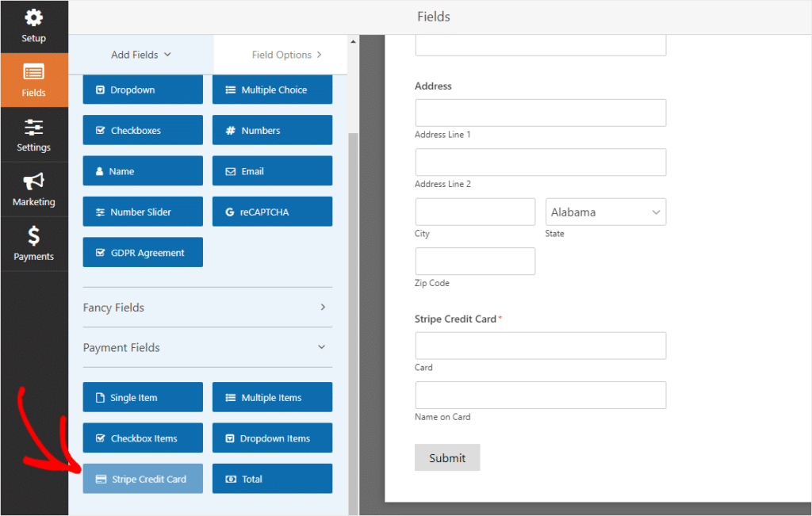This screenshot has width=812, height=516.
Task: Expand the Fancy Fields section
Action: point(207,308)
